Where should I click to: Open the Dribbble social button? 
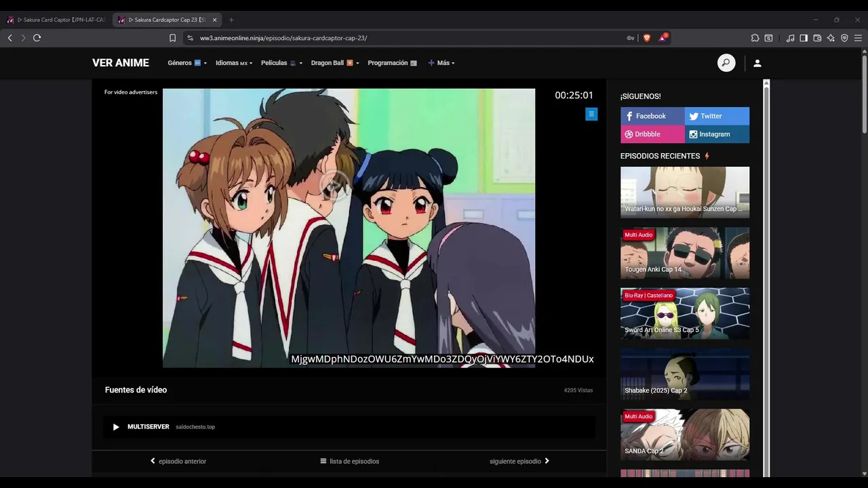(x=652, y=134)
